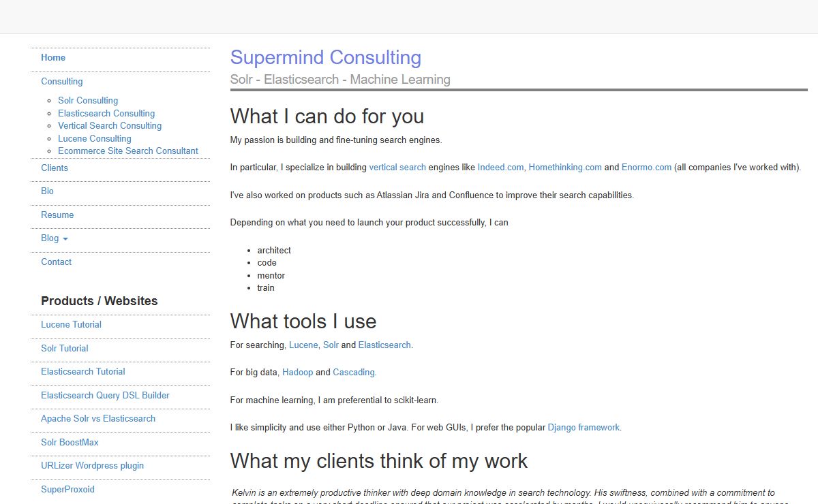Image resolution: width=818 pixels, height=504 pixels.
Task: Select Consulting in the sidebar menu
Action: 62,81
